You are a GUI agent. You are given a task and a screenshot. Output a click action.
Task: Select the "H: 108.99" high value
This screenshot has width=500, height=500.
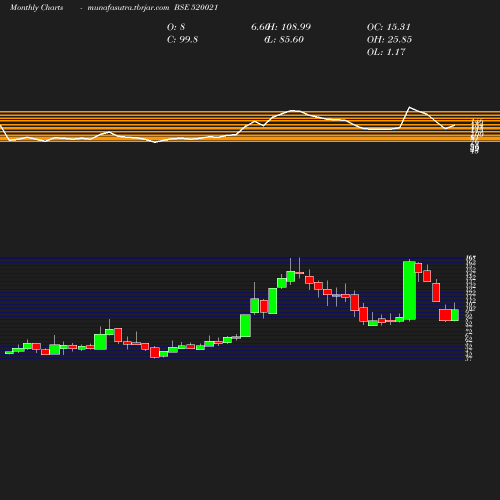coord(289,27)
